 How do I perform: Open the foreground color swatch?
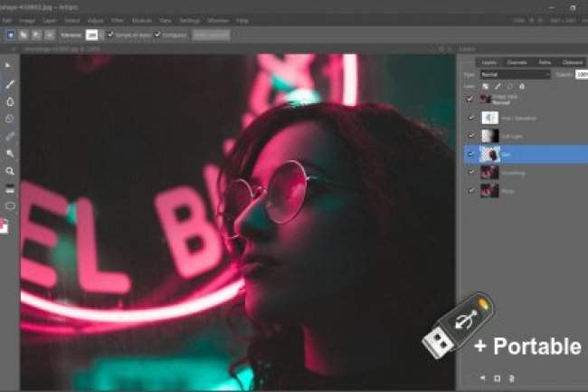click(2, 223)
